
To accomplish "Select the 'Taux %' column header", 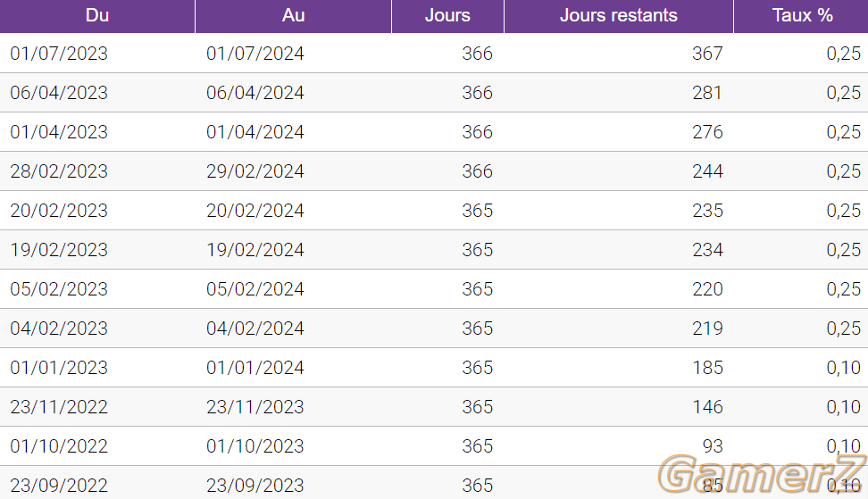I will coord(801,15).
